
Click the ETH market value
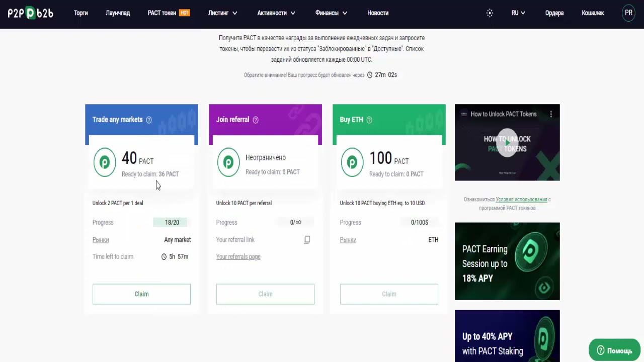433,240
